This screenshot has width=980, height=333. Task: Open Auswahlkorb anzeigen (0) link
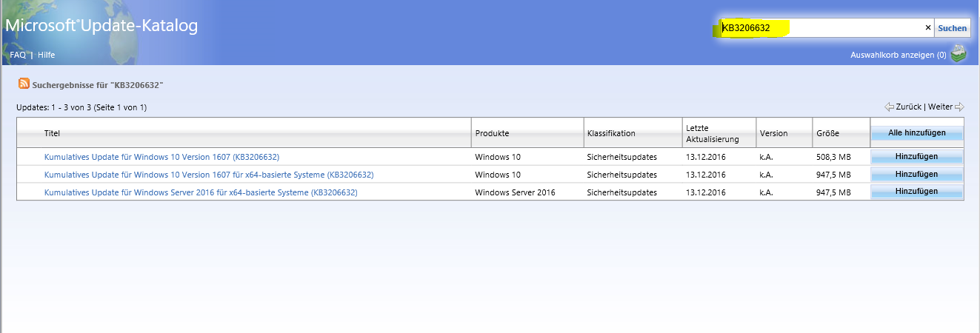pos(898,55)
